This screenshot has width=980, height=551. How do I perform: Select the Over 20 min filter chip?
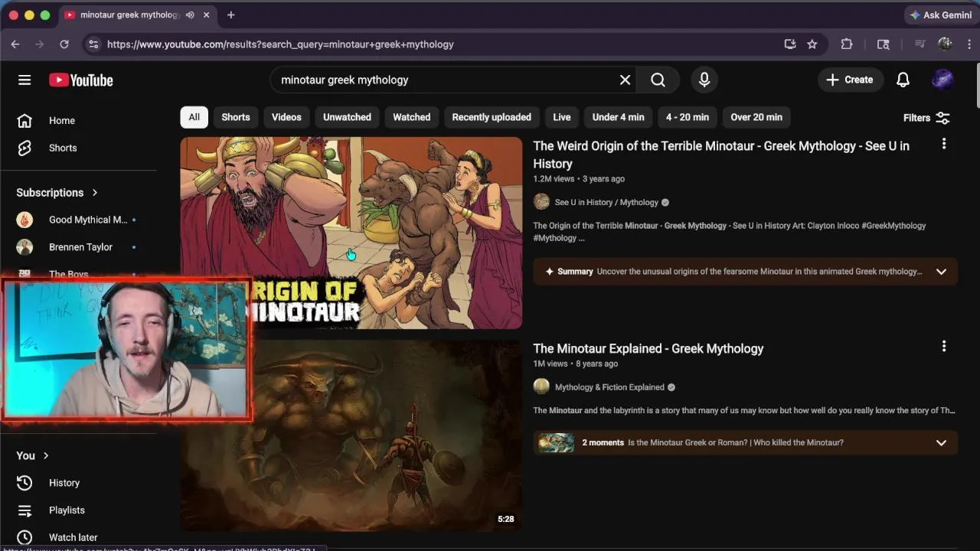click(x=756, y=117)
